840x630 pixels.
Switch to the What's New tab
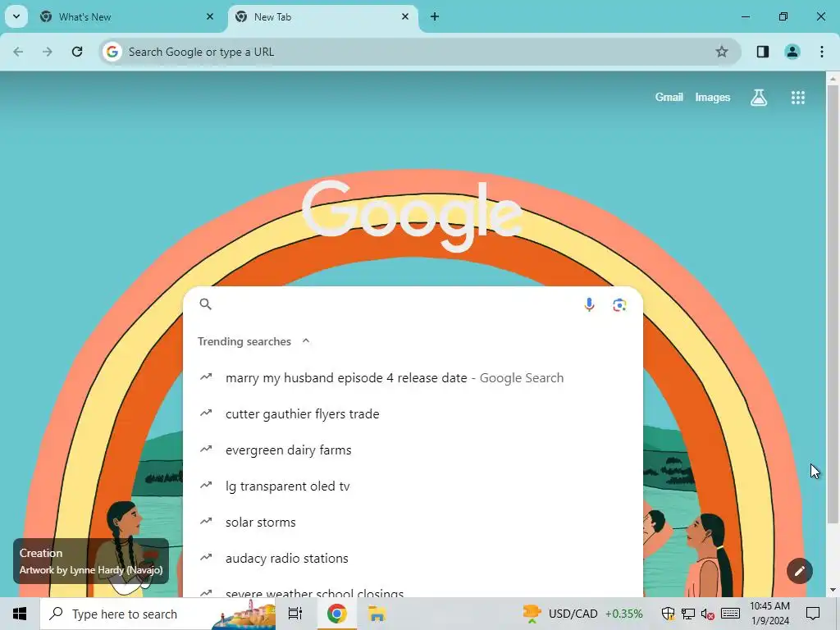coord(127,16)
